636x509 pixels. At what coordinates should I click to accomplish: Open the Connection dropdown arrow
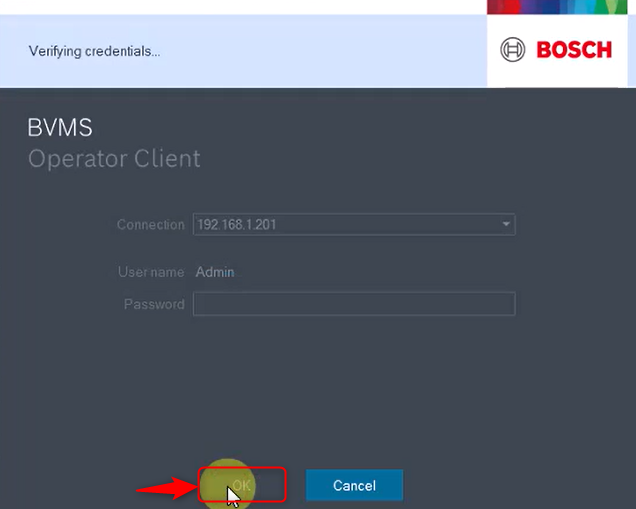coord(506,224)
